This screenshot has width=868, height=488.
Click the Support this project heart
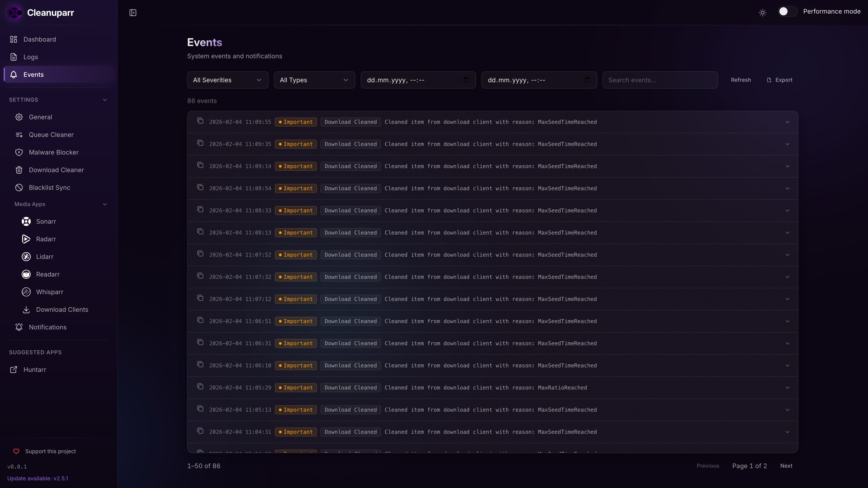(16, 451)
